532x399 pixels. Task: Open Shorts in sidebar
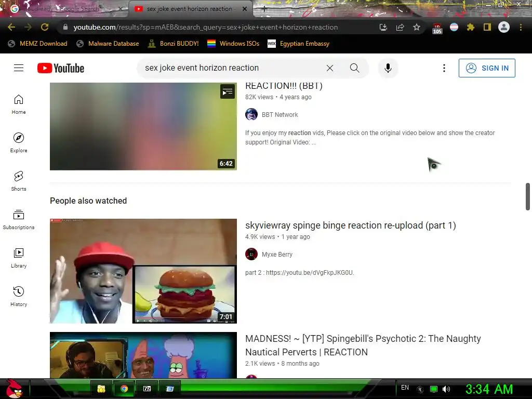[x=19, y=181]
